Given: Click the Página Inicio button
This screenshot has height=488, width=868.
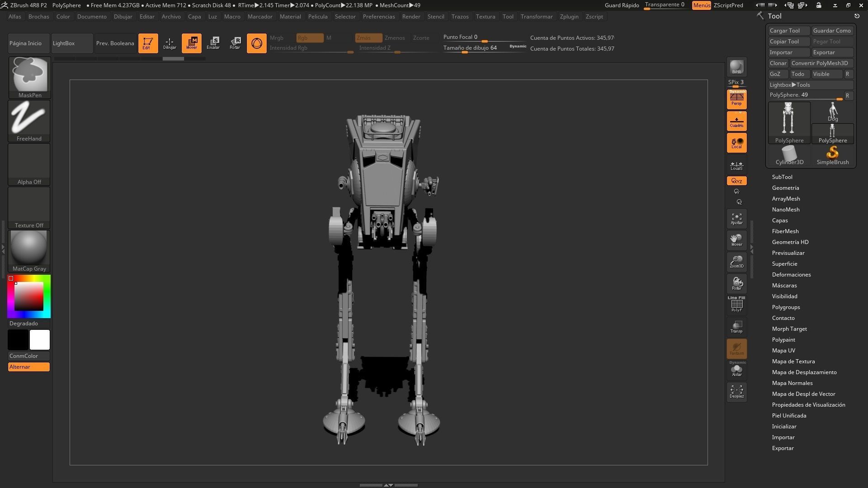Looking at the screenshot, I should [x=28, y=43].
